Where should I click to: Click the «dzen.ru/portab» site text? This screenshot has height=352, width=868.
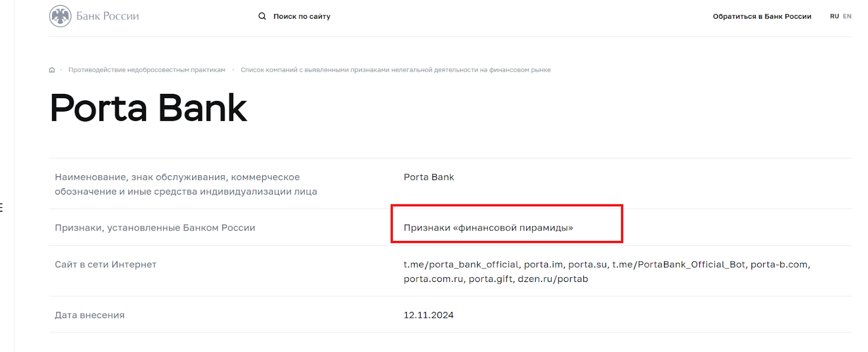point(553,279)
